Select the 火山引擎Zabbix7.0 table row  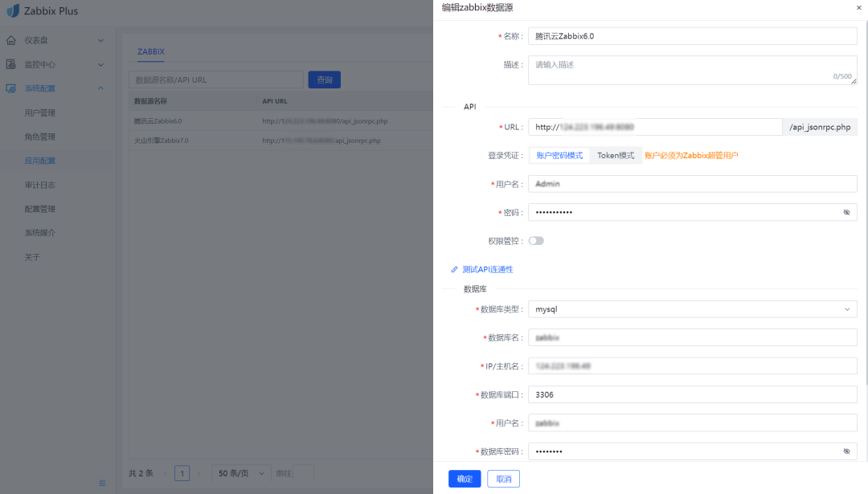coord(280,141)
